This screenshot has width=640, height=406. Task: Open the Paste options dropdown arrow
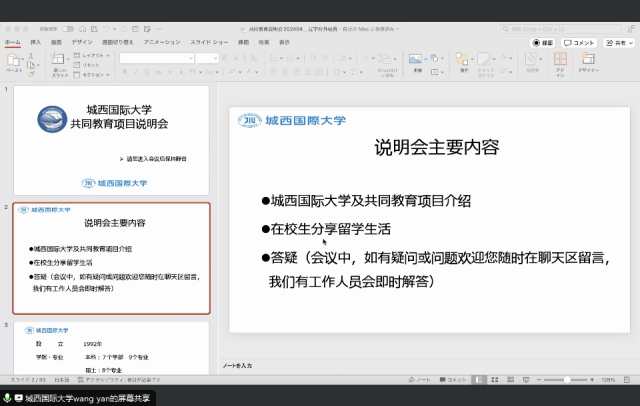pos(22,59)
